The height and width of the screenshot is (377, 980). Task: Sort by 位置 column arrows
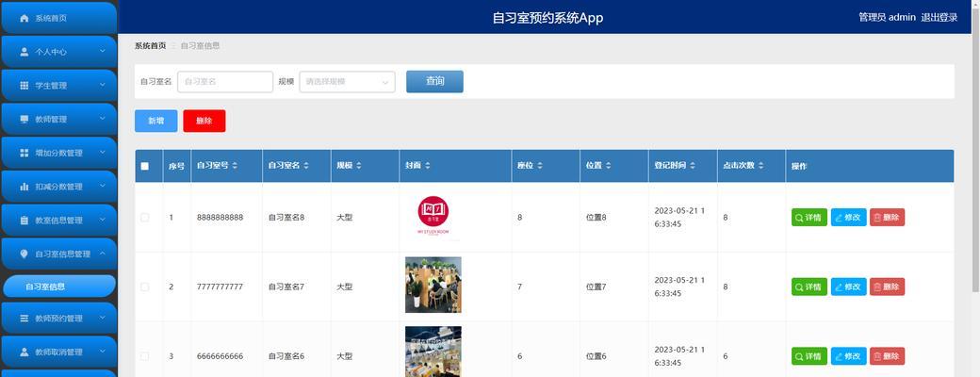[x=608, y=166]
